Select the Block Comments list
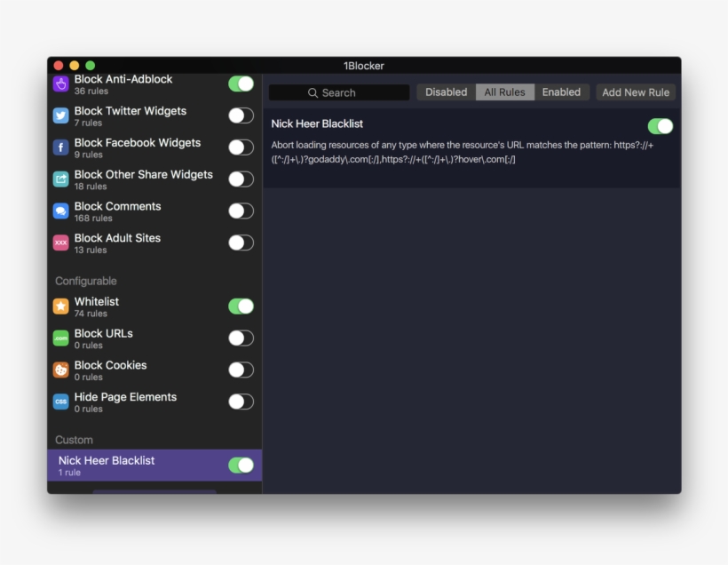The height and width of the screenshot is (565, 728). click(x=154, y=211)
